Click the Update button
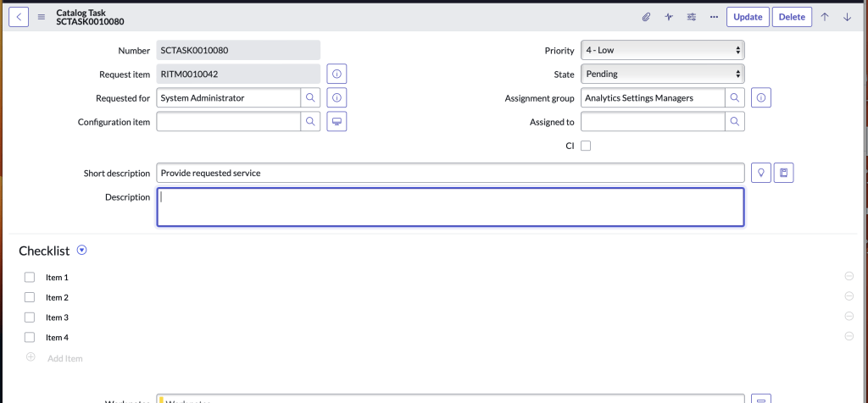The height and width of the screenshot is (403, 868). [x=748, y=17]
